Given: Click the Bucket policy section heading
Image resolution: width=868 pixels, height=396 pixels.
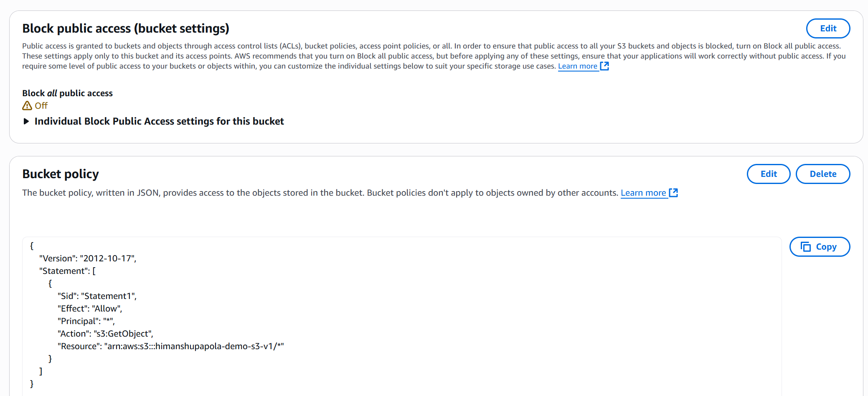Looking at the screenshot, I should (x=61, y=174).
